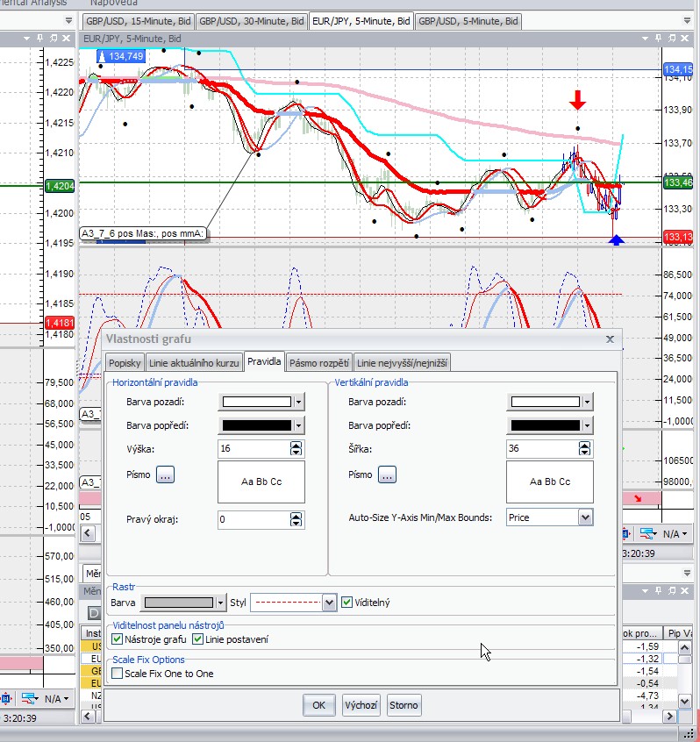Toggle the Viditelný grid checkbox
The width and height of the screenshot is (700, 742).
pyautogui.click(x=347, y=603)
